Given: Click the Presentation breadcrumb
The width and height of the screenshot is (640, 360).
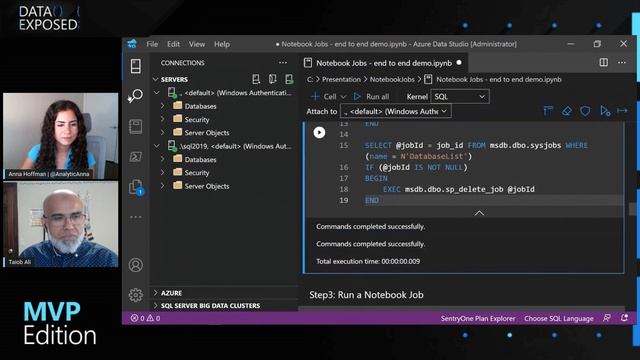Looking at the screenshot, I should (x=341, y=80).
